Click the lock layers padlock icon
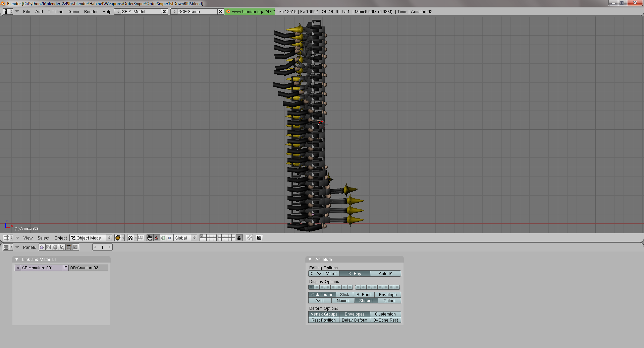This screenshot has height=348, width=644. pyautogui.click(x=239, y=238)
